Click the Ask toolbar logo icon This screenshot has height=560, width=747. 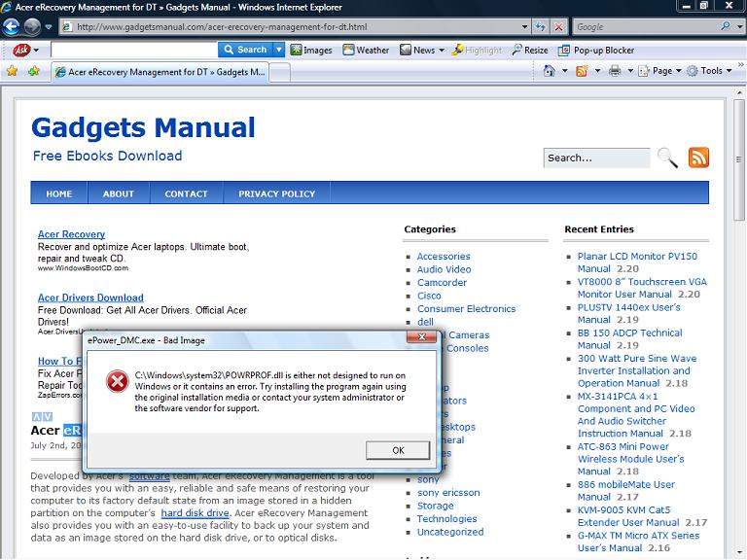[x=21, y=50]
